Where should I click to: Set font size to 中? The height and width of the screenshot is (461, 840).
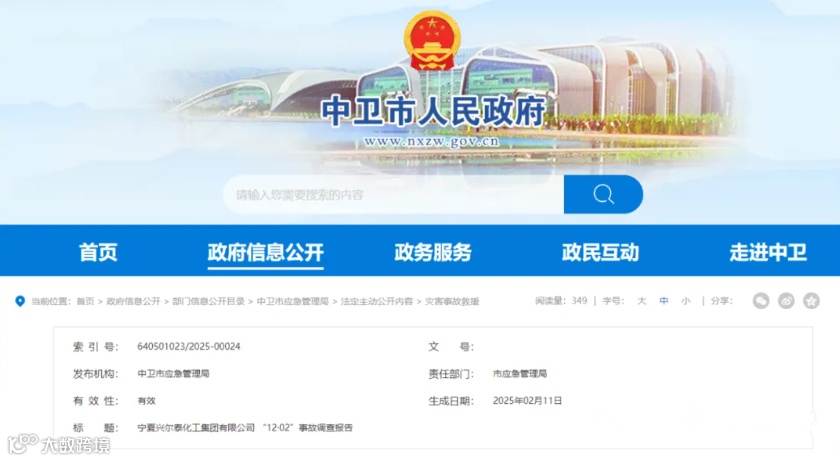click(664, 301)
